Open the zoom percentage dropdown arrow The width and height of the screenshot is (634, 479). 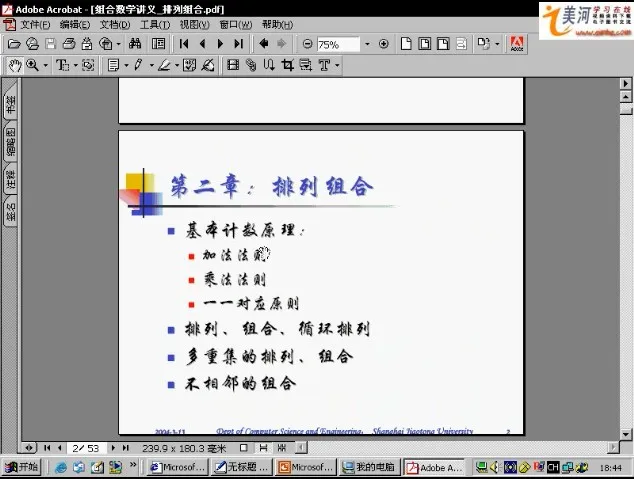click(367, 44)
